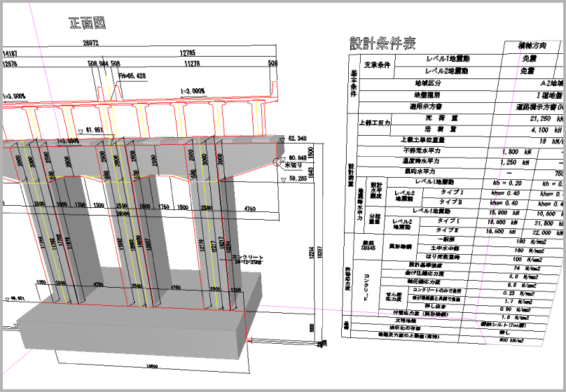Click the 一般部 row label
This screenshot has height=392, width=566.
[x=446, y=239]
